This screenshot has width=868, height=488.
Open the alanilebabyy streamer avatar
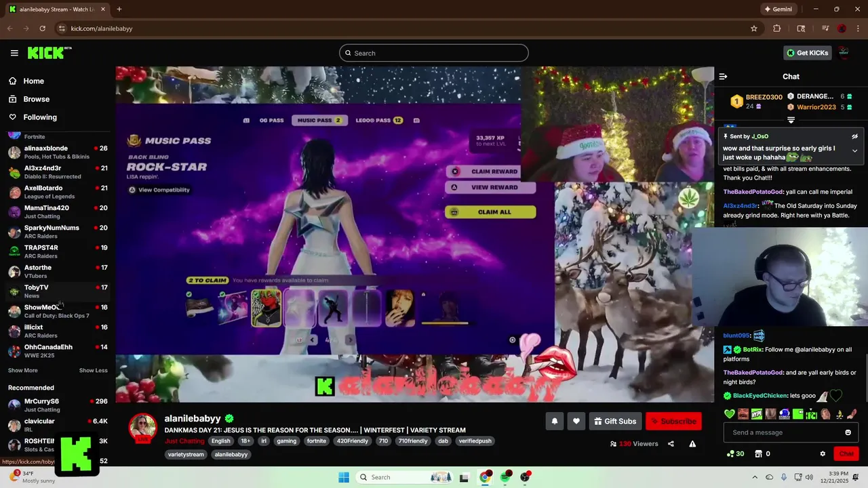click(142, 428)
